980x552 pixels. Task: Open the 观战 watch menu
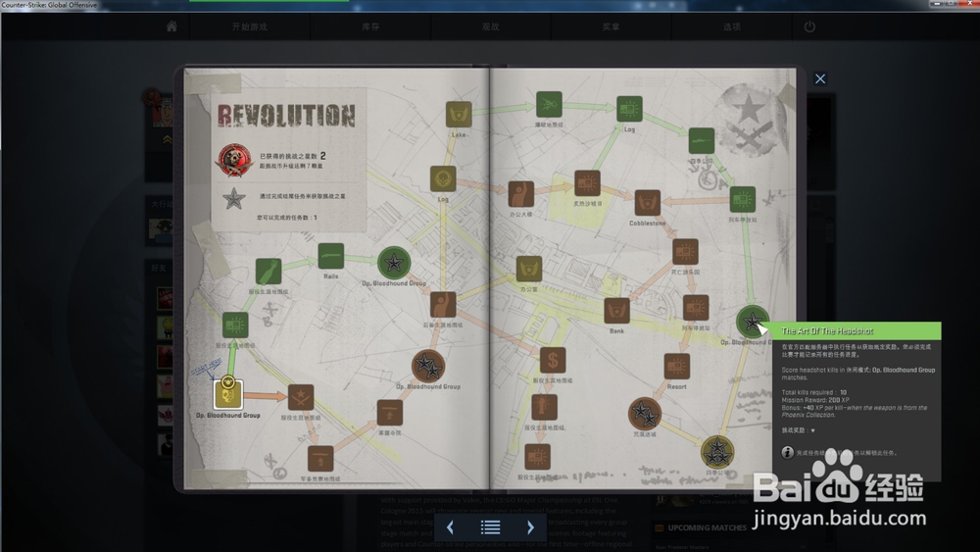tap(491, 26)
